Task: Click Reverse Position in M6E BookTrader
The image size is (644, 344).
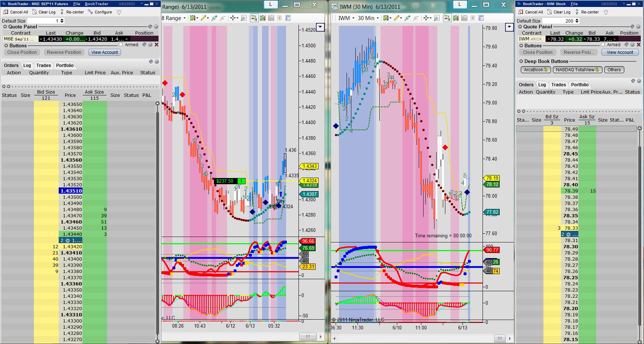Action: point(64,52)
